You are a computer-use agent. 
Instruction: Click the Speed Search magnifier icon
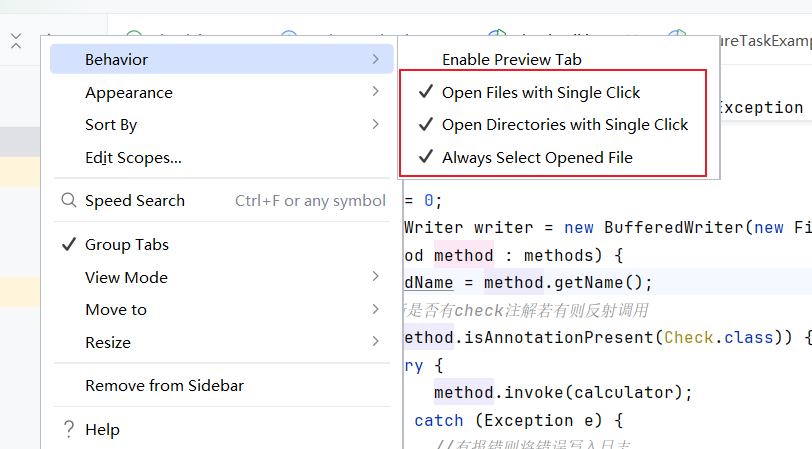point(68,200)
